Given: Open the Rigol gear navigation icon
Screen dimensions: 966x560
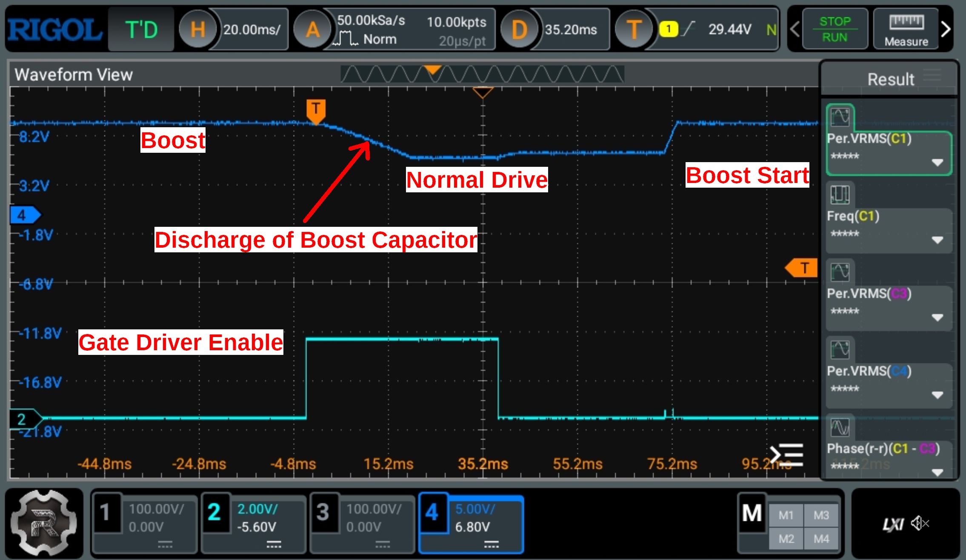Looking at the screenshot, I should 44,523.
